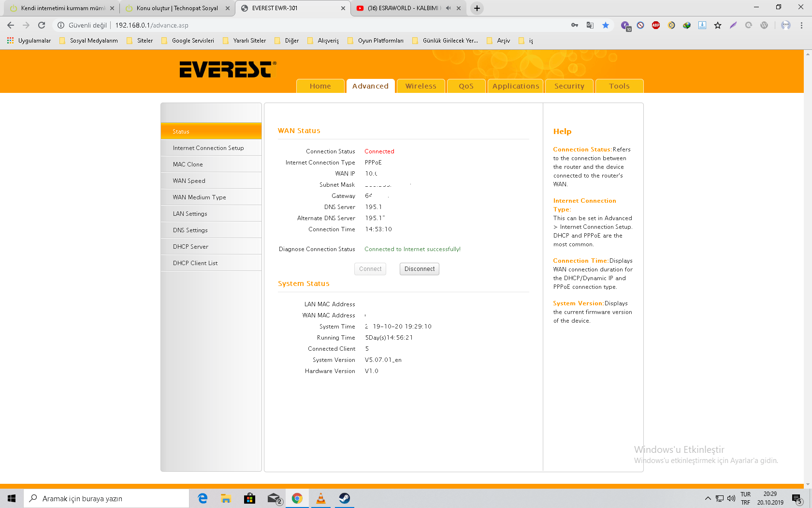This screenshot has width=812, height=508.
Task: Open the 'Google Servisleri' bookmark folder
Action: (x=188, y=41)
